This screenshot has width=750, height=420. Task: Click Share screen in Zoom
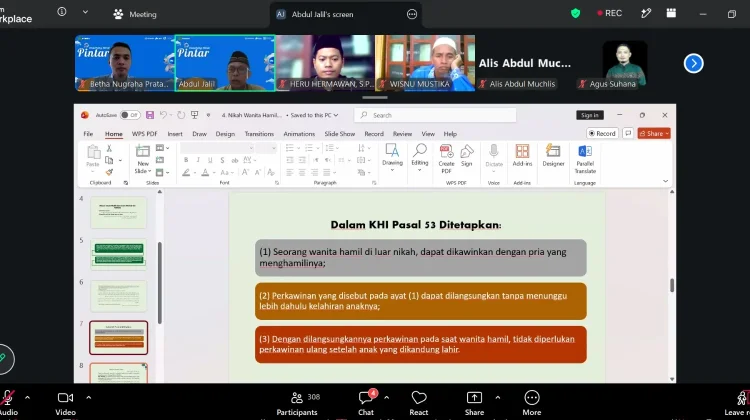474,403
